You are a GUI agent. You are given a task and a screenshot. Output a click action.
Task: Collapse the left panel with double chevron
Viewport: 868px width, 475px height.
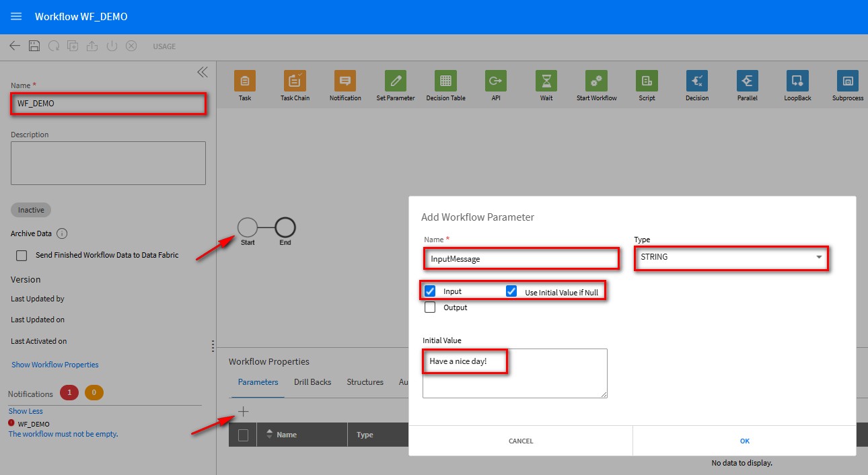(202, 72)
